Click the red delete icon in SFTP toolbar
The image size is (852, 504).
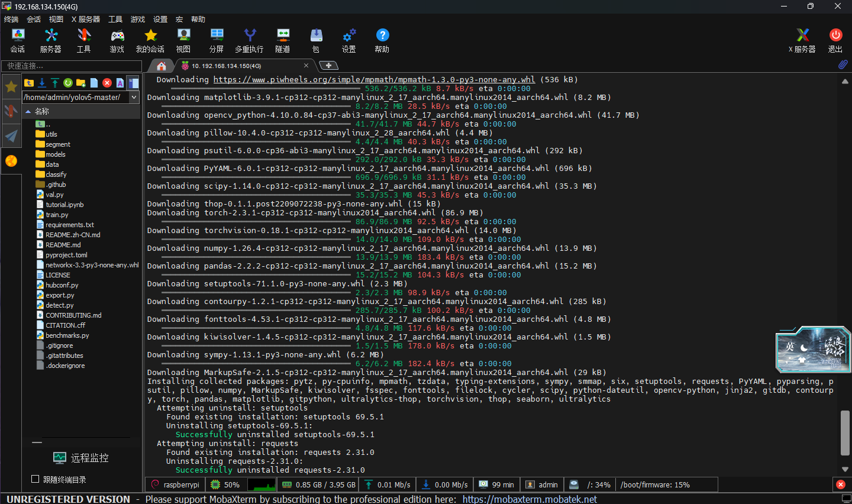pos(107,83)
